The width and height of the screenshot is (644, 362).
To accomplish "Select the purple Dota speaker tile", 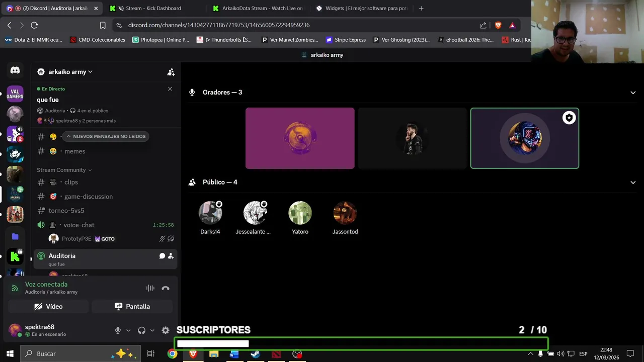I will pos(300,138).
